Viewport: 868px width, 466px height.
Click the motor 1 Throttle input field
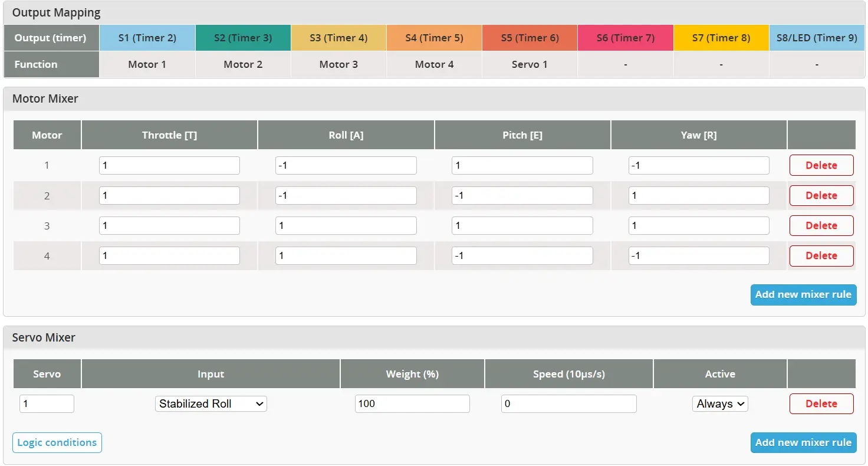[169, 165]
